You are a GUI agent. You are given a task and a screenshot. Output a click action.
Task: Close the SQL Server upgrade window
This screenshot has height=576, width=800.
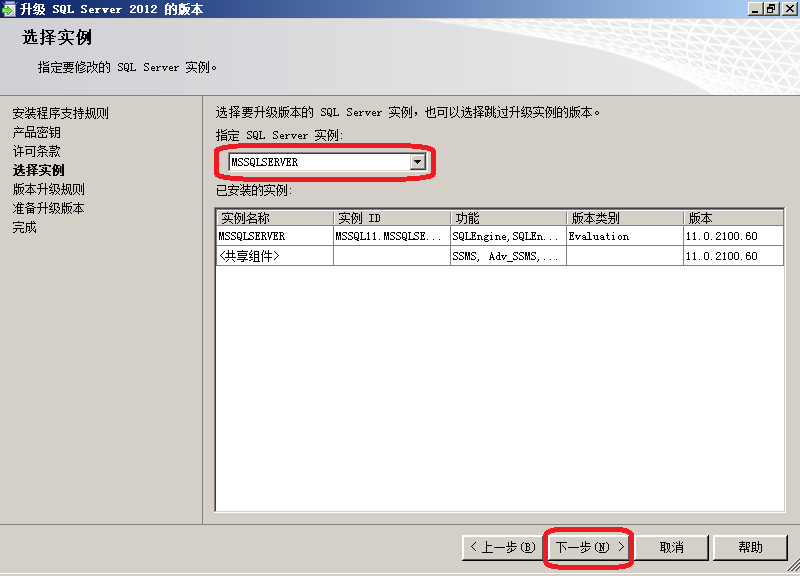[790, 9]
